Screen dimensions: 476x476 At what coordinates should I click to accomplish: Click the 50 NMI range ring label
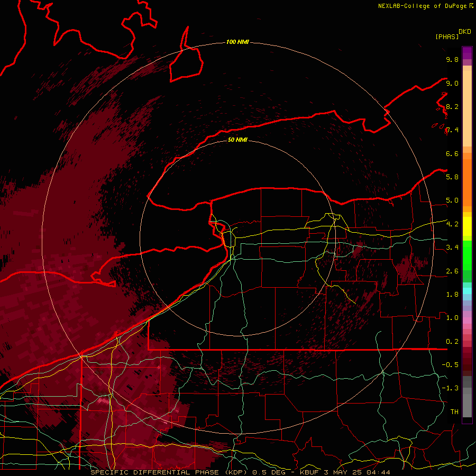237,140
